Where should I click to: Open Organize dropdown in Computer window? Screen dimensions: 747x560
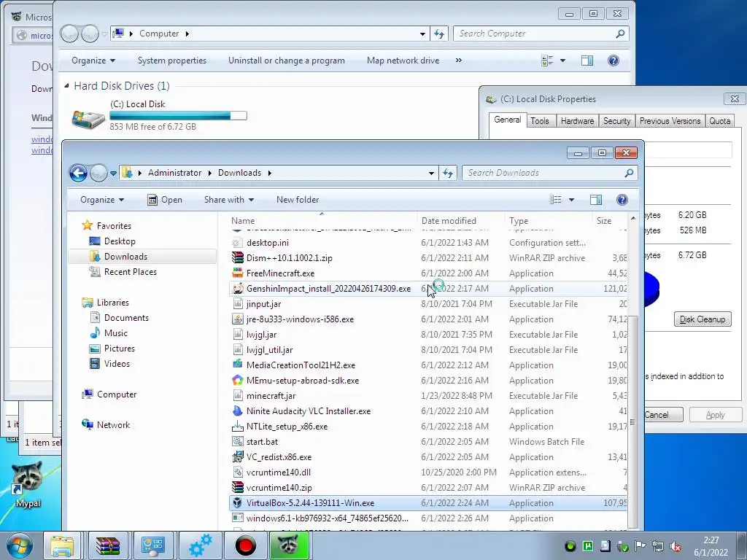point(93,61)
